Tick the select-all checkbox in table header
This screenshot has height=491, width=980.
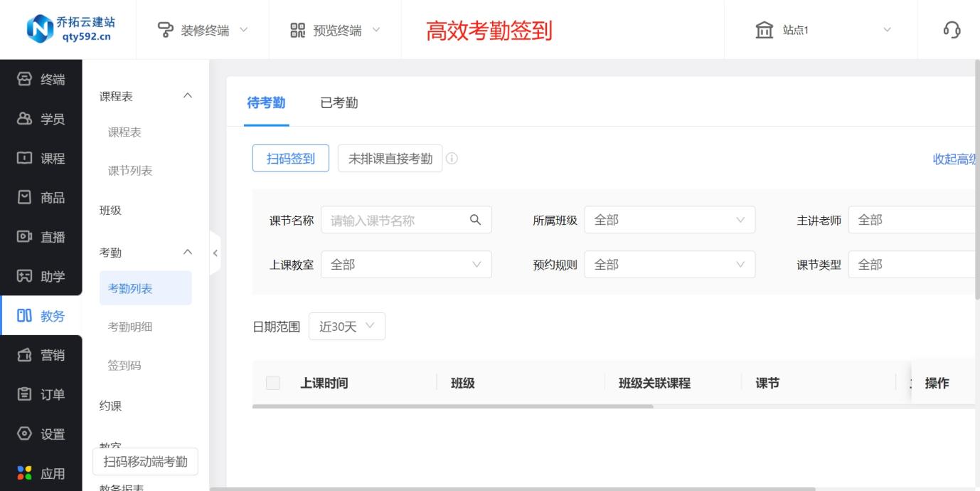click(273, 384)
